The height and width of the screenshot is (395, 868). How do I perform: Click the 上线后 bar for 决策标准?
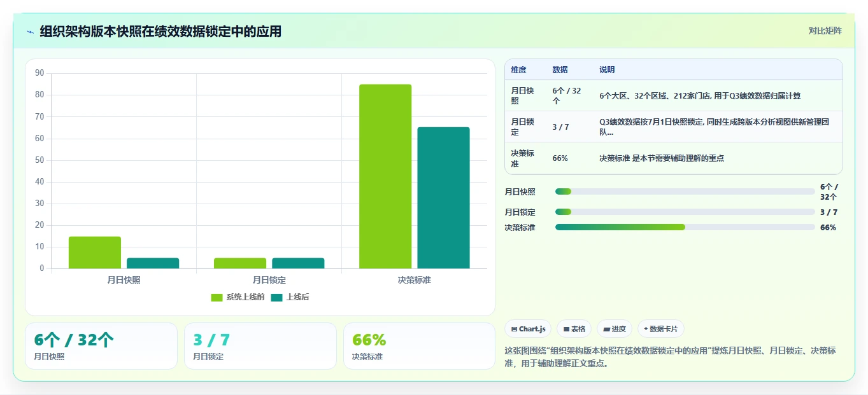pos(443,198)
